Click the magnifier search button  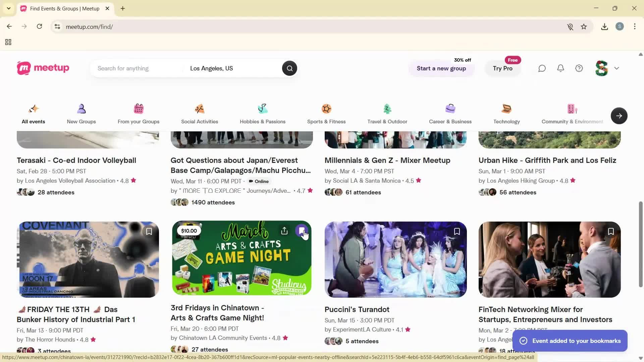tap(289, 68)
